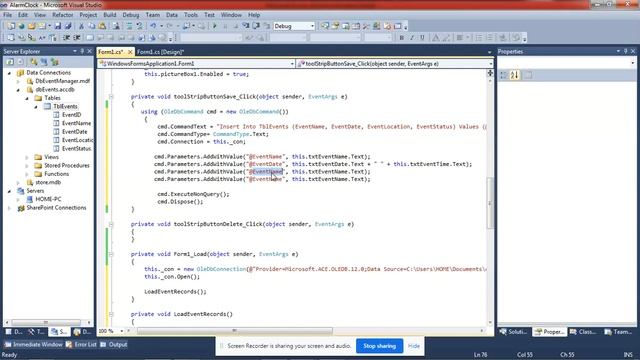Viewport: 640px width, 360px height.
Task: Click the Save icon in the toolbar
Action: 58,26
